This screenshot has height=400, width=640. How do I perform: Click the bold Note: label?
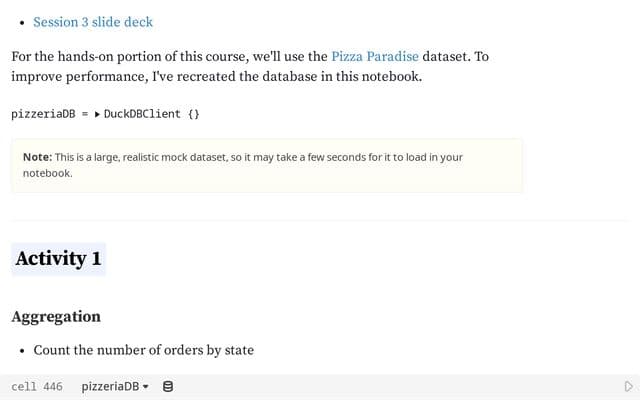pos(38,157)
